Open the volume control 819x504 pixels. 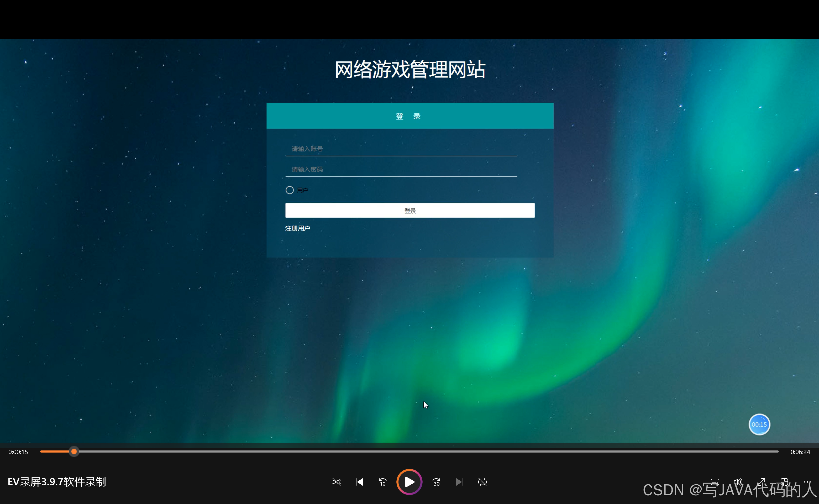[738, 482]
